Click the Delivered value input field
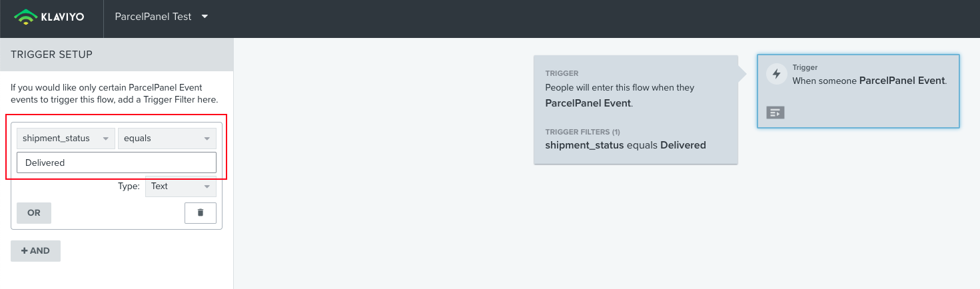Viewport: 980px width, 289px height. 117,162
